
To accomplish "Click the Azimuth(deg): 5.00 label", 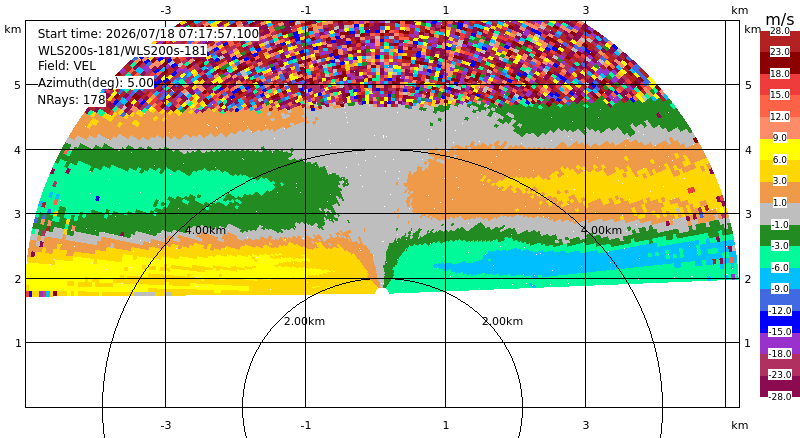I will [x=95, y=83].
